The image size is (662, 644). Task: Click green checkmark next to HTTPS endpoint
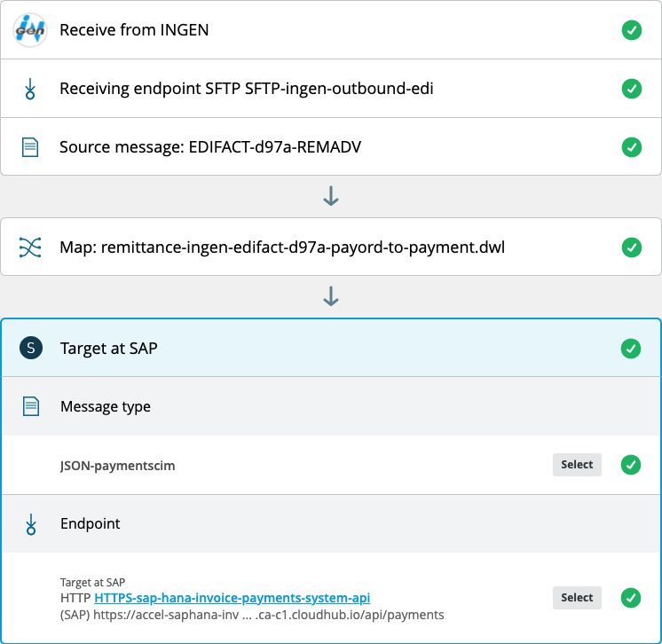pos(631,598)
